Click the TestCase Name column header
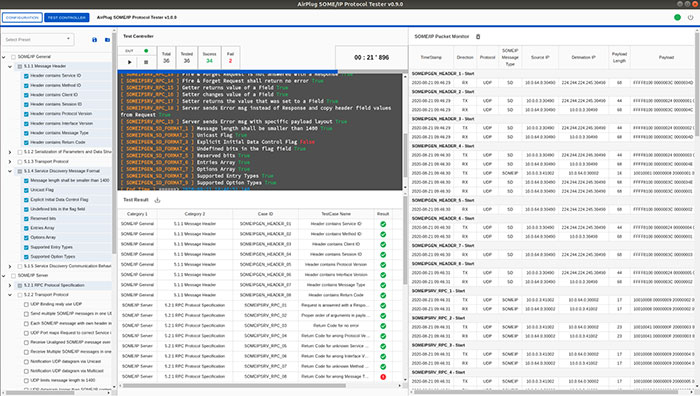 coord(336,214)
